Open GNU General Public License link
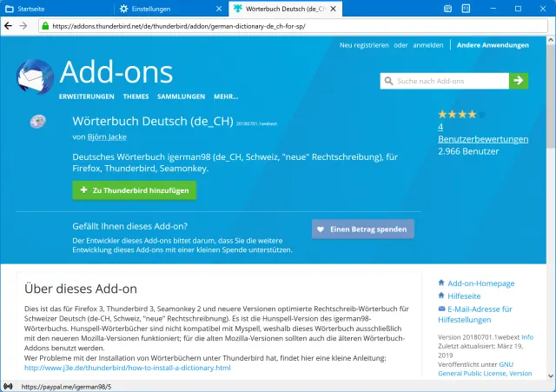The image size is (556, 392). point(485,369)
